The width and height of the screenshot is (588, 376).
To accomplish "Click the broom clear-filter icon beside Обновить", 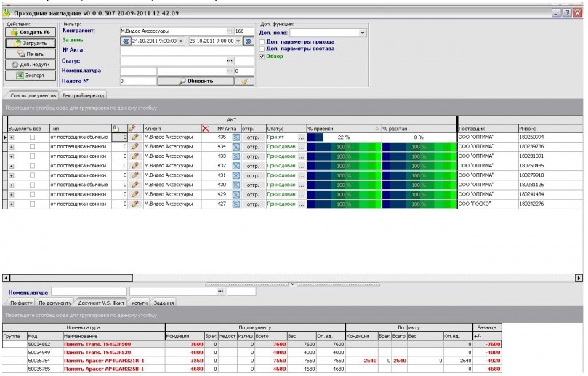I will click(245, 81).
